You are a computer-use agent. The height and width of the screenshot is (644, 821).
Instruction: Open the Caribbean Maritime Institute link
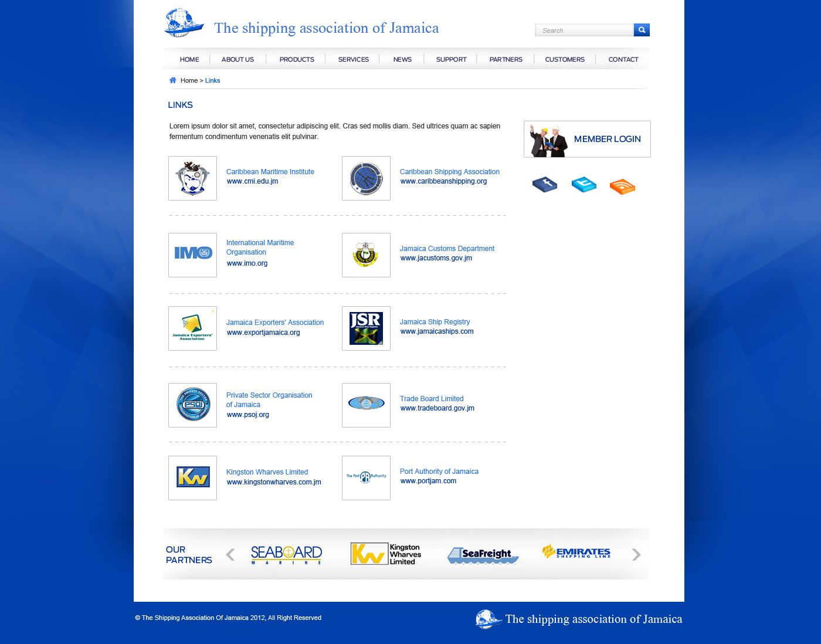(270, 172)
